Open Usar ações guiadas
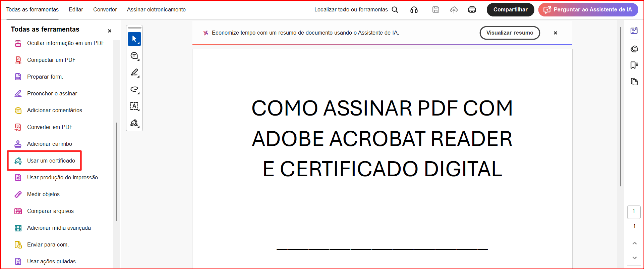Screen dimensions: 644x269 (x=45, y=261)
